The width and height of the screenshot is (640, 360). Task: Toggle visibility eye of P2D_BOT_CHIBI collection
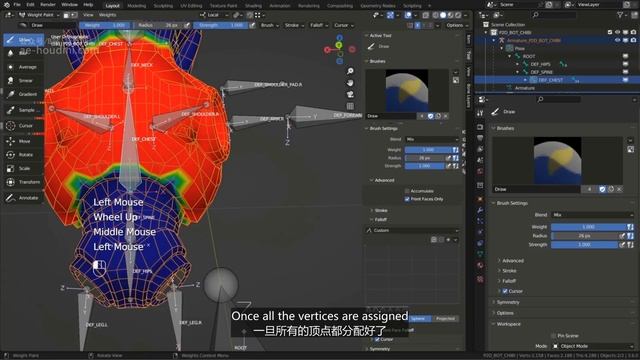coord(617,32)
